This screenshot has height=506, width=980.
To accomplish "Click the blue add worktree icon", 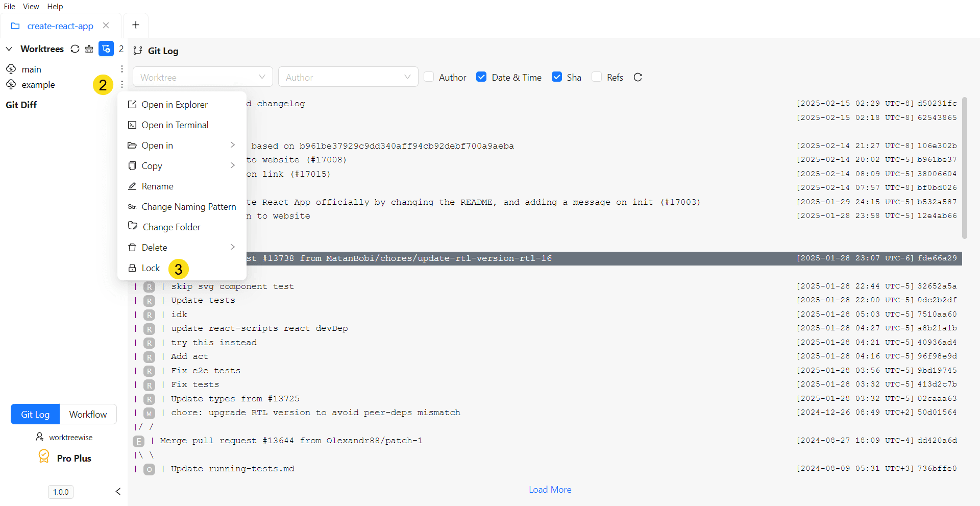I will 106,49.
